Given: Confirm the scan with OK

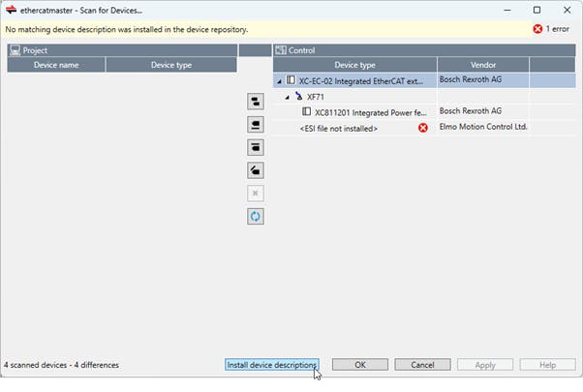Looking at the screenshot, I should tap(360, 365).
